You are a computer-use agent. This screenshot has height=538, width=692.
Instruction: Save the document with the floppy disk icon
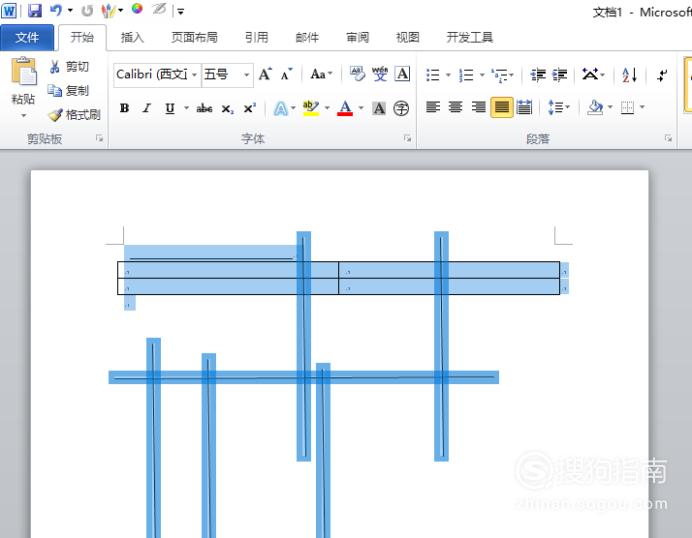coord(34,10)
